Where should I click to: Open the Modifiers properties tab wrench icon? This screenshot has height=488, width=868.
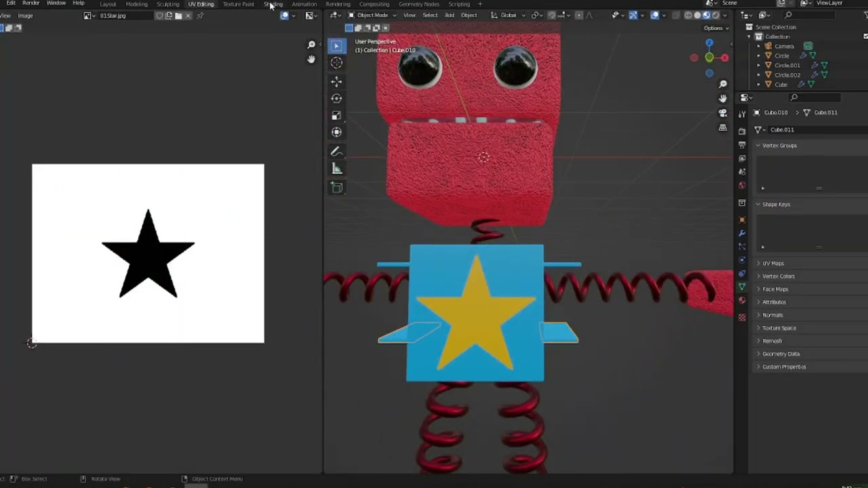click(x=742, y=233)
